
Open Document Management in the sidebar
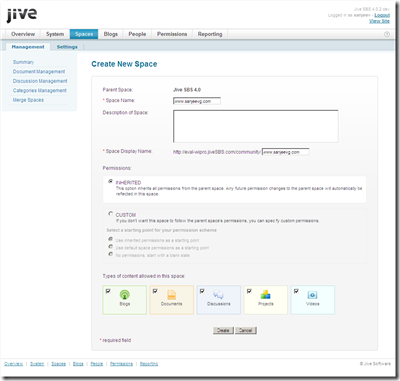pos(39,72)
